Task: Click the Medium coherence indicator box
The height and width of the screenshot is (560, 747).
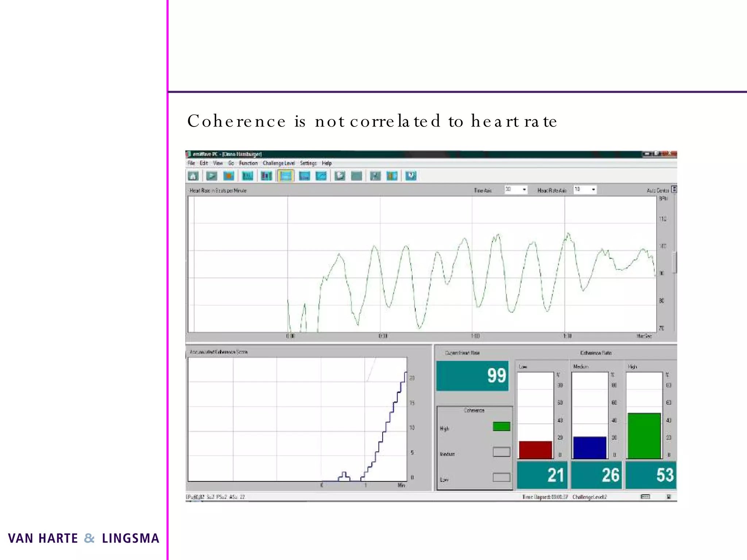Action: (x=501, y=452)
